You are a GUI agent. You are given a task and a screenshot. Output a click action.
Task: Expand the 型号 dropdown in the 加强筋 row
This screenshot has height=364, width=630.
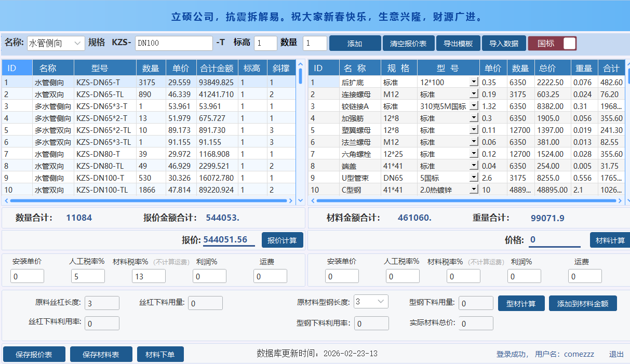[x=473, y=118]
